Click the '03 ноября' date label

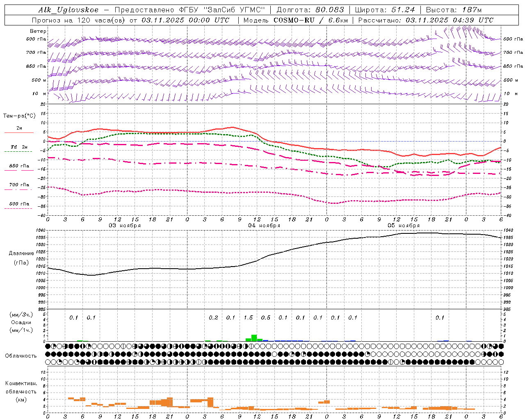click(x=125, y=226)
